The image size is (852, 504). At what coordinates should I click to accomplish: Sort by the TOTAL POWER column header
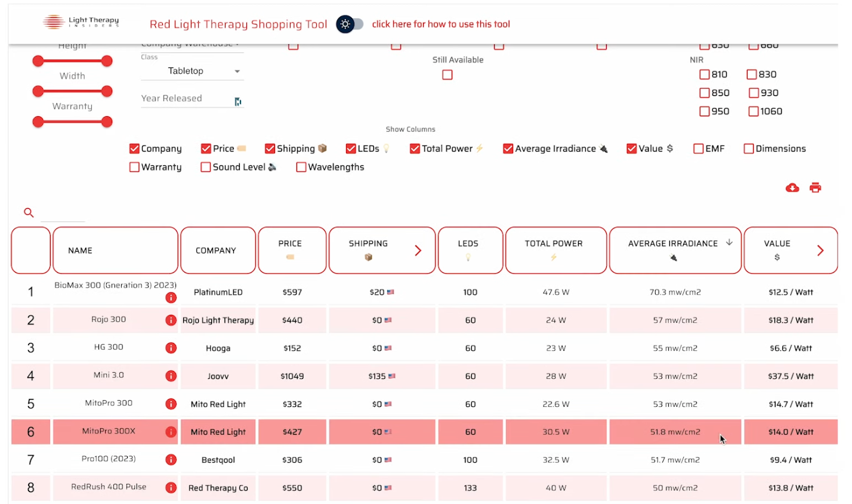point(556,251)
